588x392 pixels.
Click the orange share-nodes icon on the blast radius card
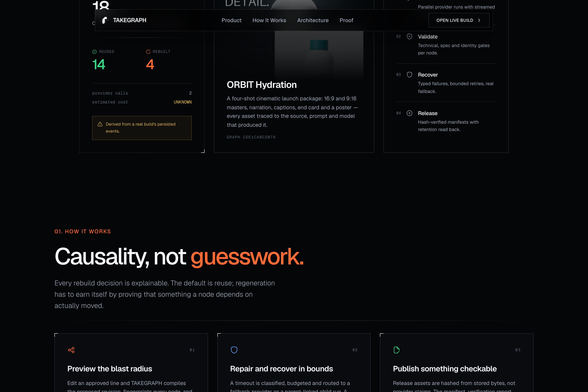(71, 350)
